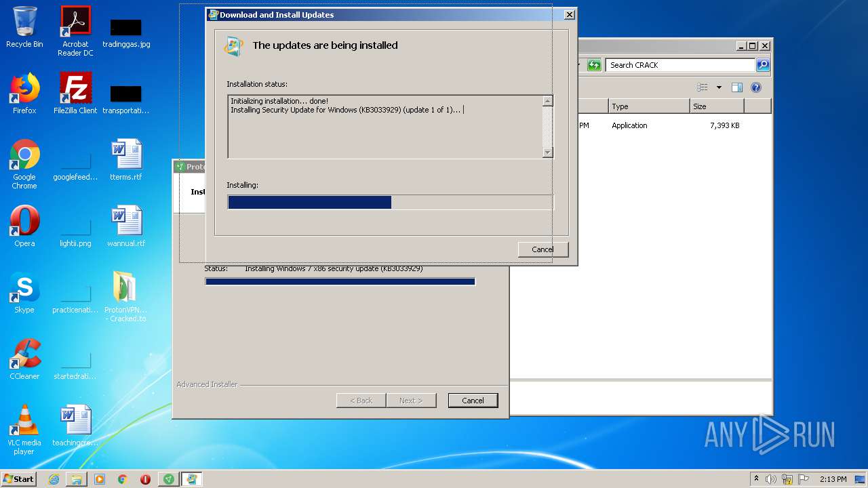This screenshot has height=488, width=868.
Task: Select the transportati... file on the desktop
Action: pos(126,98)
